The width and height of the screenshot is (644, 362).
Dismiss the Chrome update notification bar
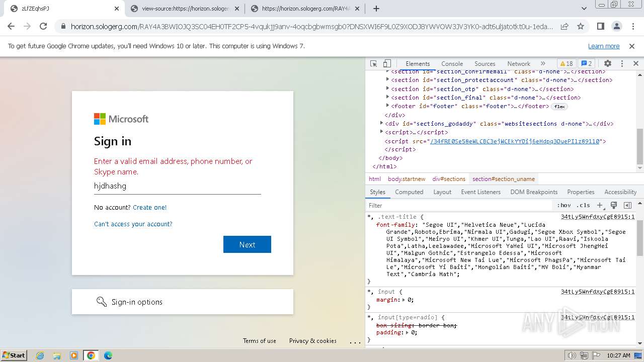[632, 46]
